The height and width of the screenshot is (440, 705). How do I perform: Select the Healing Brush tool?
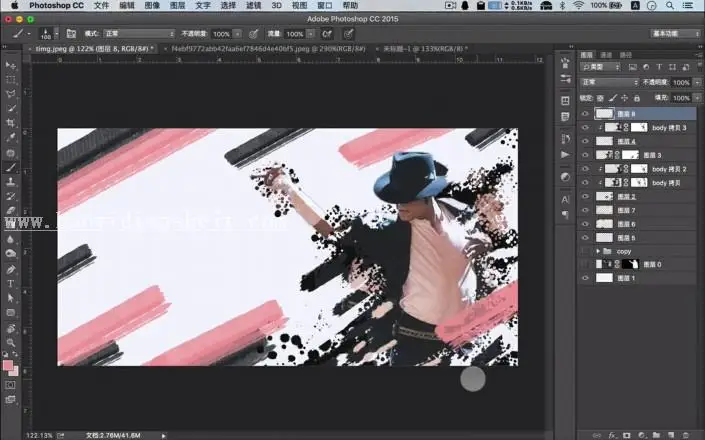[x=10, y=153]
